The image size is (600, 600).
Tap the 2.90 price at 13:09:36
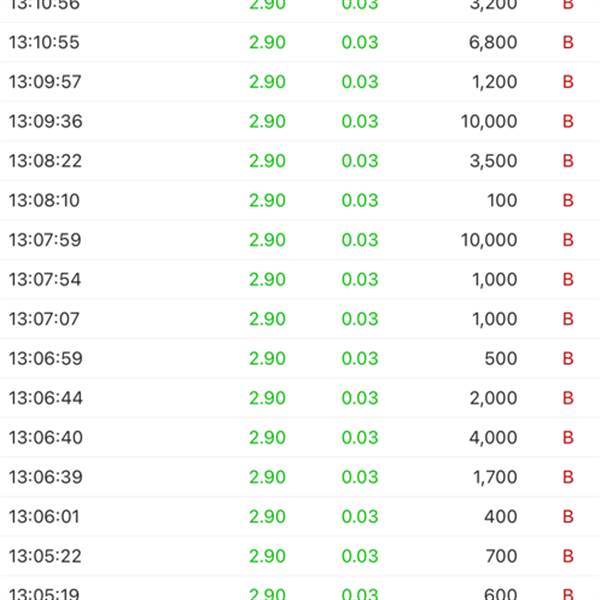click(x=267, y=121)
